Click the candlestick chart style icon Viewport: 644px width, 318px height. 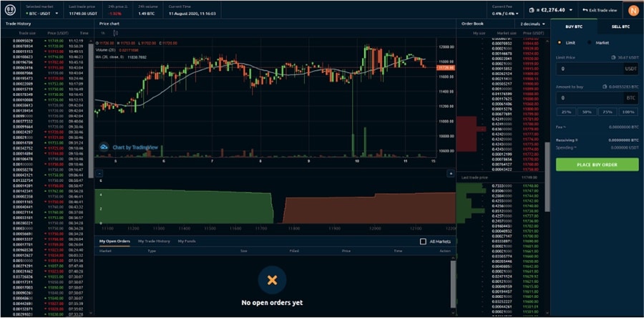coord(116,33)
